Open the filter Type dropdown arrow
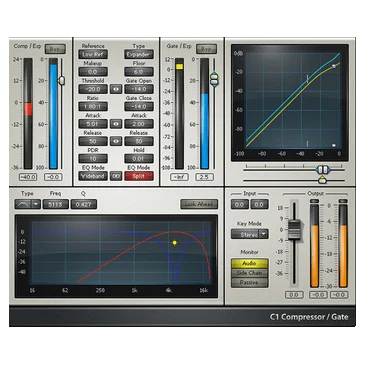365x365 pixels. coord(36,204)
